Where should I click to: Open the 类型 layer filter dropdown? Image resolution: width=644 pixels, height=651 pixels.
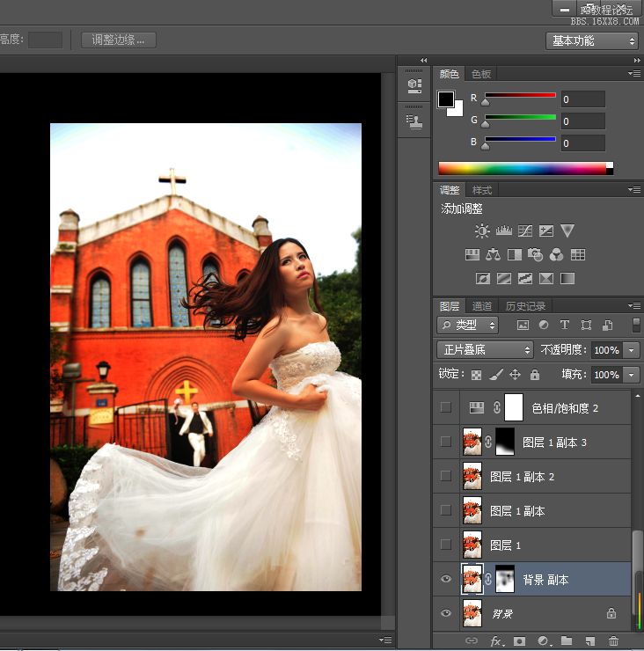click(x=467, y=325)
